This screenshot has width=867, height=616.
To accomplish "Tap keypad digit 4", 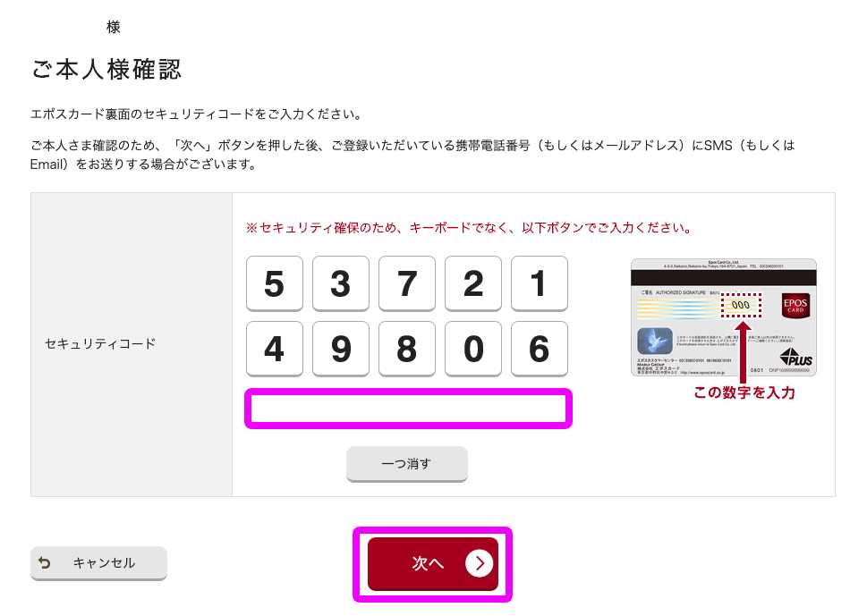I will click(x=275, y=350).
